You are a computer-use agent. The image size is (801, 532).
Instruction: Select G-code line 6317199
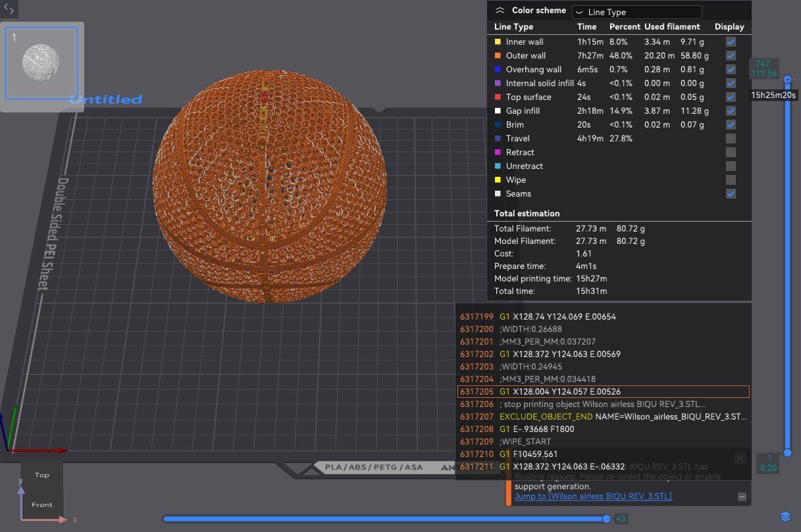tap(604, 316)
